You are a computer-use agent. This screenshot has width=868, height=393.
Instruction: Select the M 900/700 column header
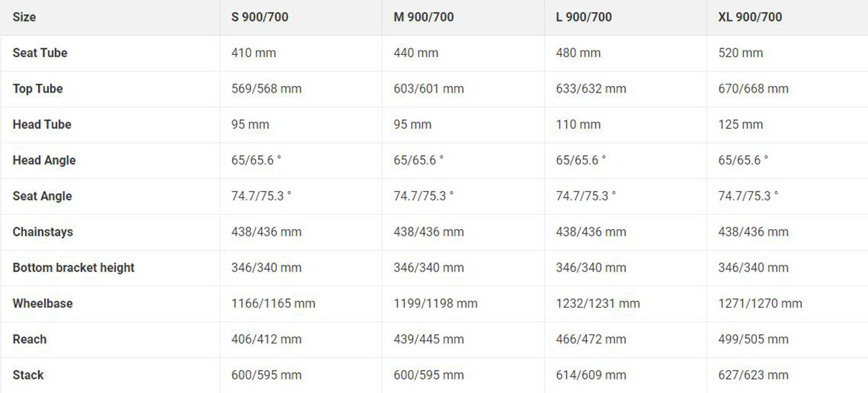pyautogui.click(x=424, y=17)
